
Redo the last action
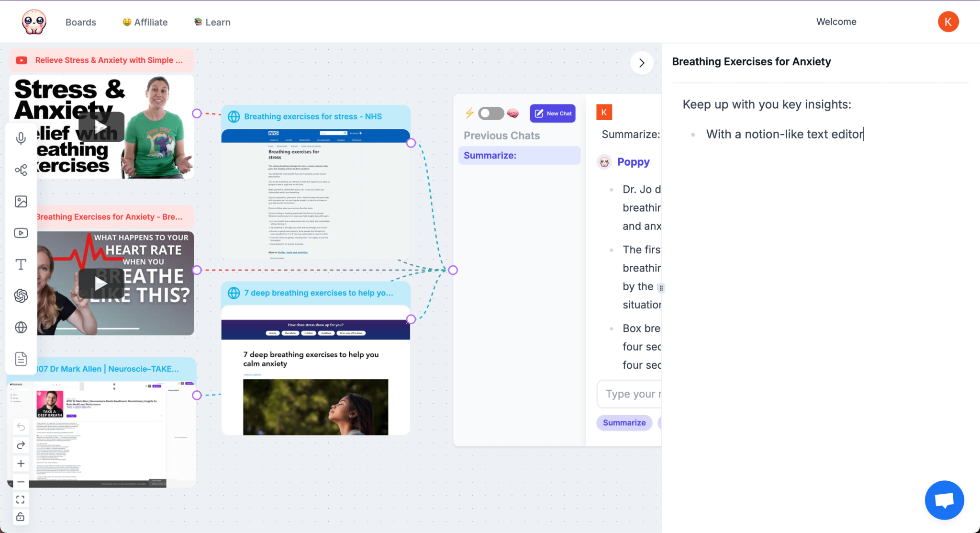[x=21, y=445]
